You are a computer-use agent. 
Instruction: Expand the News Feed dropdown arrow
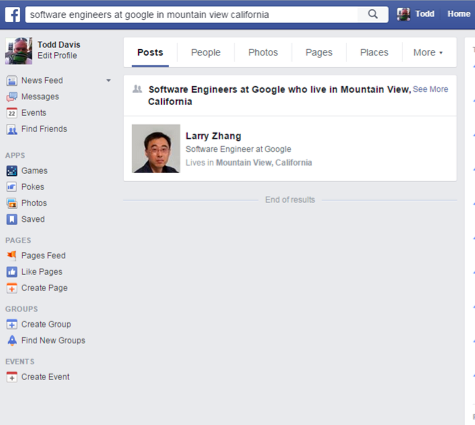[x=108, y=80]
